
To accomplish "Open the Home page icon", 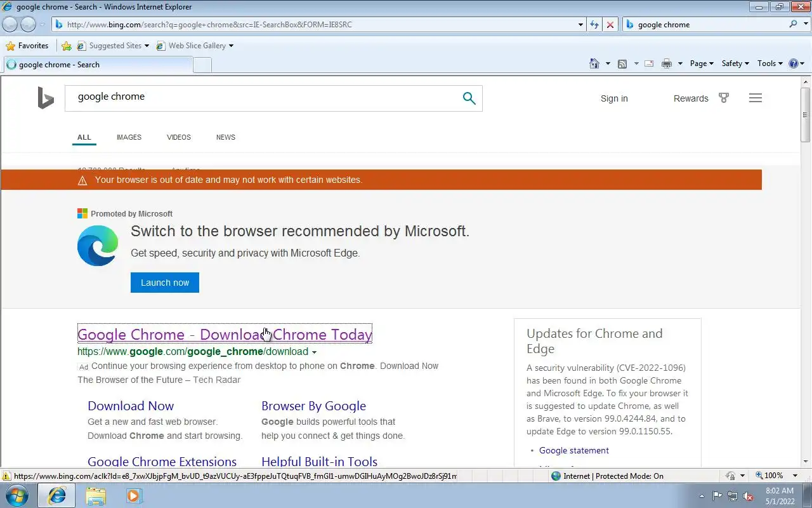I will (x=594, y=63).
